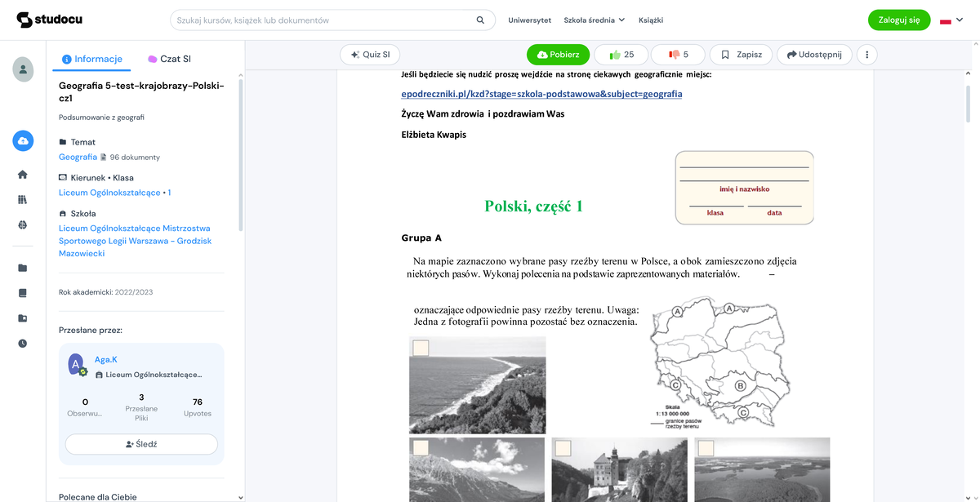Switch to the Informacje tab
980x502 pixels.
point(92,59)
